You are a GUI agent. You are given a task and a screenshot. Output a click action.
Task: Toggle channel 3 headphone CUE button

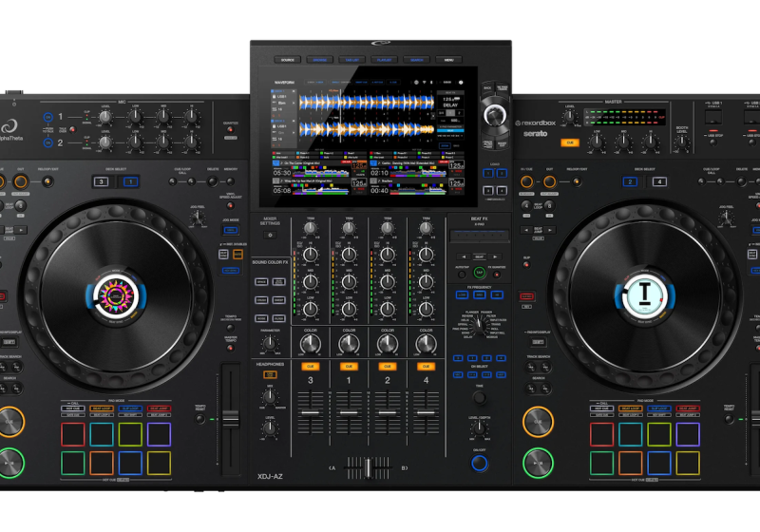[x=310, y=366]
